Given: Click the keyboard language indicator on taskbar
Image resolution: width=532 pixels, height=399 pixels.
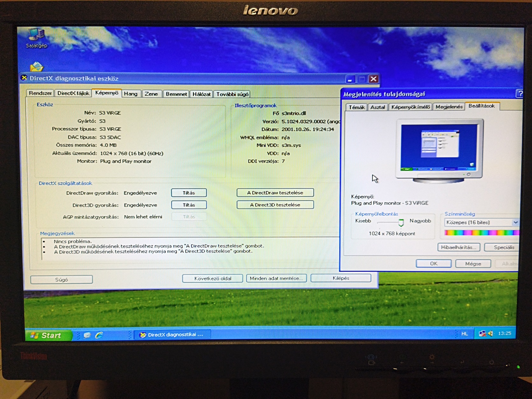Looking at the screenshot, I should (465, 333).
